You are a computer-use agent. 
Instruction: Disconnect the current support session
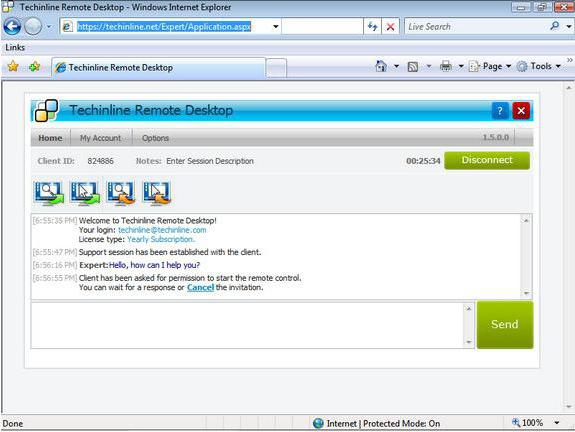487,160
